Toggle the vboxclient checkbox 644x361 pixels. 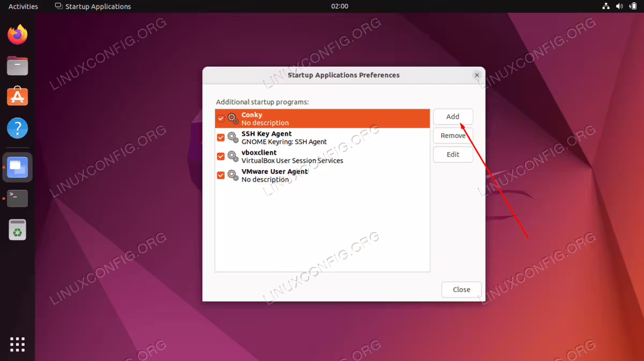tap(221, 156)
